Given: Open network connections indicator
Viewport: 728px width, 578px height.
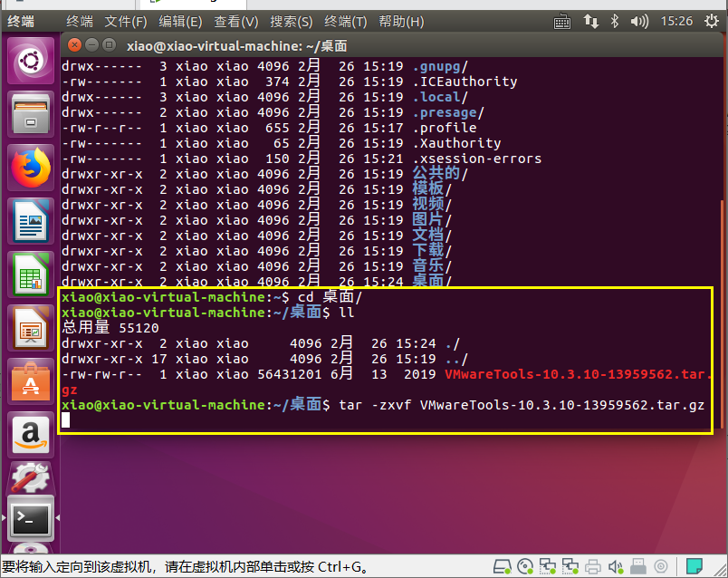Looking at the screenshot, I should [x=590, y=22].
